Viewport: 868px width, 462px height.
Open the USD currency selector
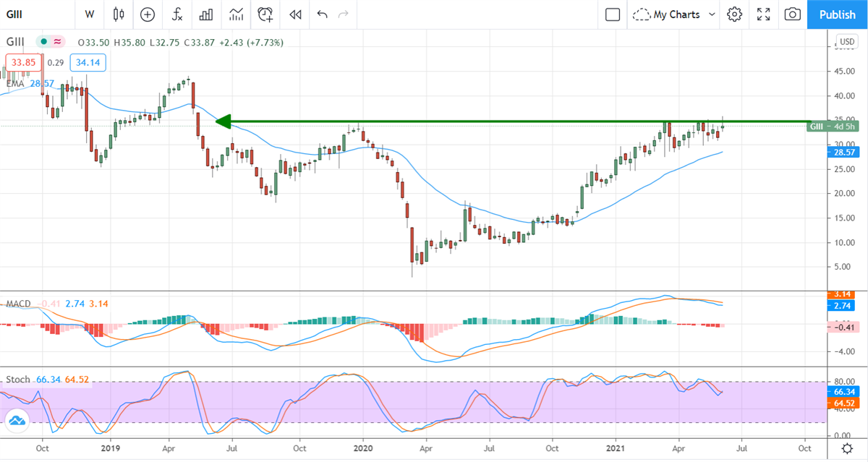point(846,41)
